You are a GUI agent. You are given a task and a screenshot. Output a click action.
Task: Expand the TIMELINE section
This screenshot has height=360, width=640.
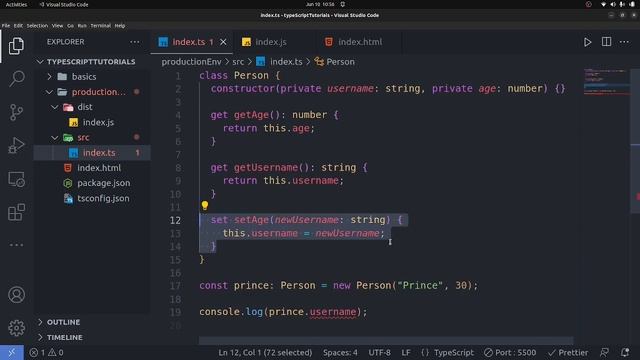tap(64, 337)
